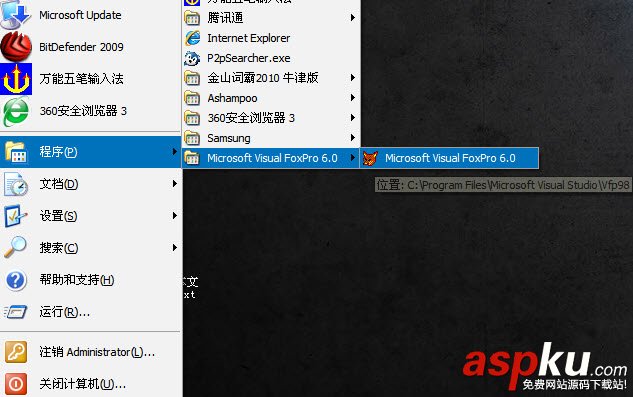This screenshot has width=633, height=397.
Task: Click the key log off icon
Action: pyautogui.click(x=16, y=352)
